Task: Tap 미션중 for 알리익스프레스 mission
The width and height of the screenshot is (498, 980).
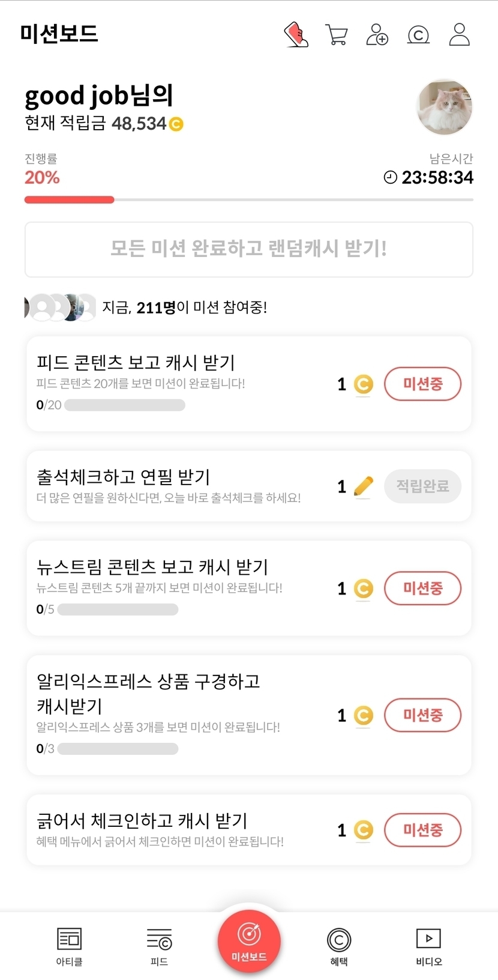Action: 422,715
